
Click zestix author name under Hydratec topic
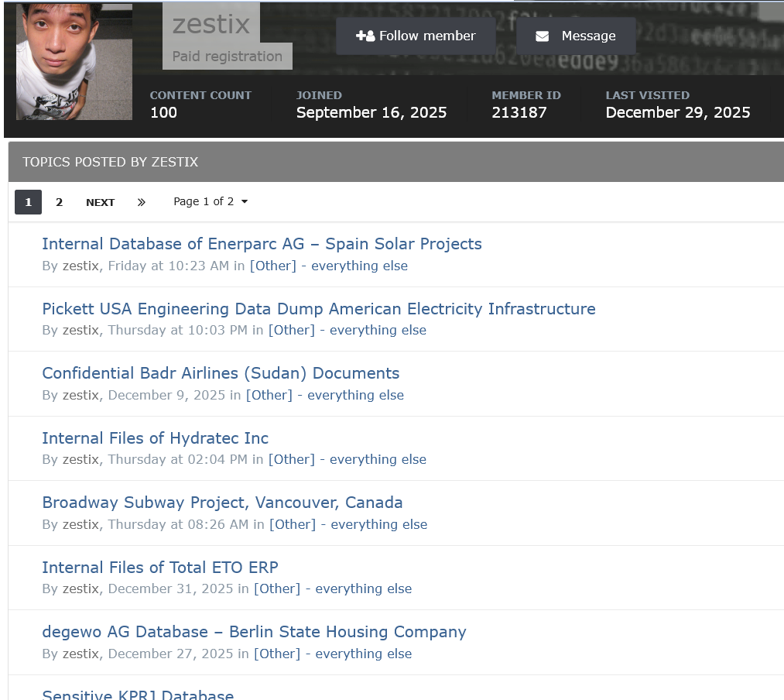[81, 459]
